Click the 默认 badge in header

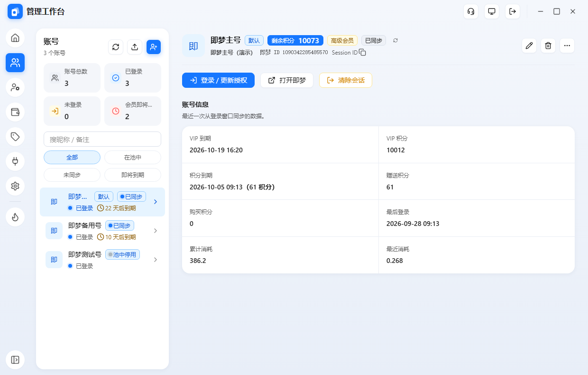pyautogui.click(x=254, y=40)
